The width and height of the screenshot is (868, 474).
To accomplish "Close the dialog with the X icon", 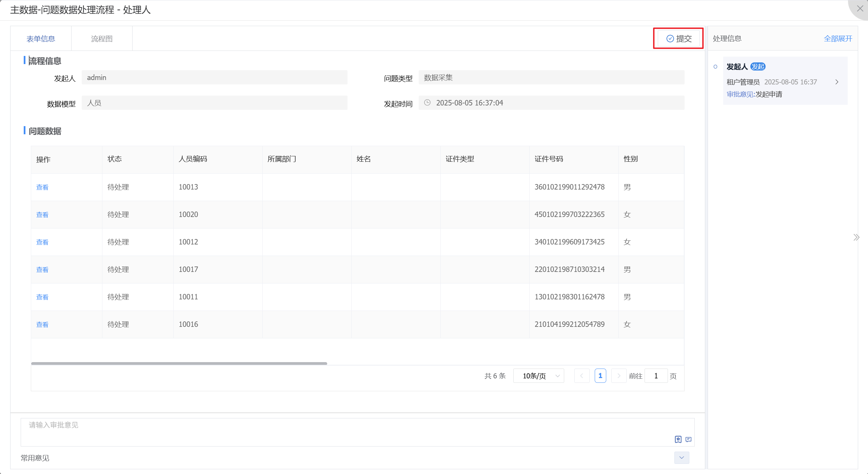I will click(860, 9).
